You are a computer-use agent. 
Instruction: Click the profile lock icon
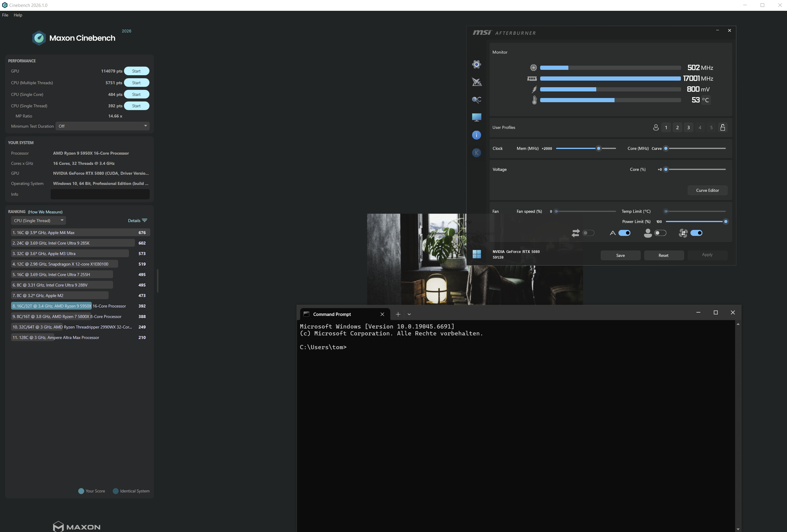pos(722,128)
